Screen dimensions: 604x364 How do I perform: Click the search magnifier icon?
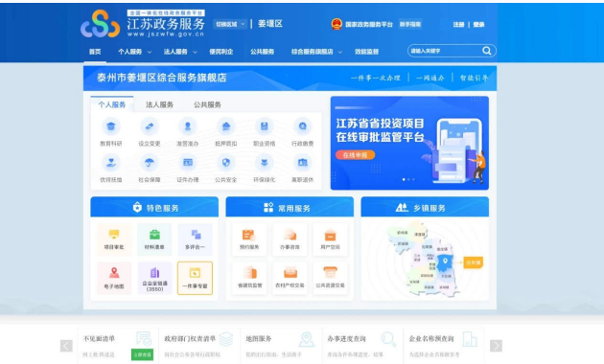(x=486, y=51)
